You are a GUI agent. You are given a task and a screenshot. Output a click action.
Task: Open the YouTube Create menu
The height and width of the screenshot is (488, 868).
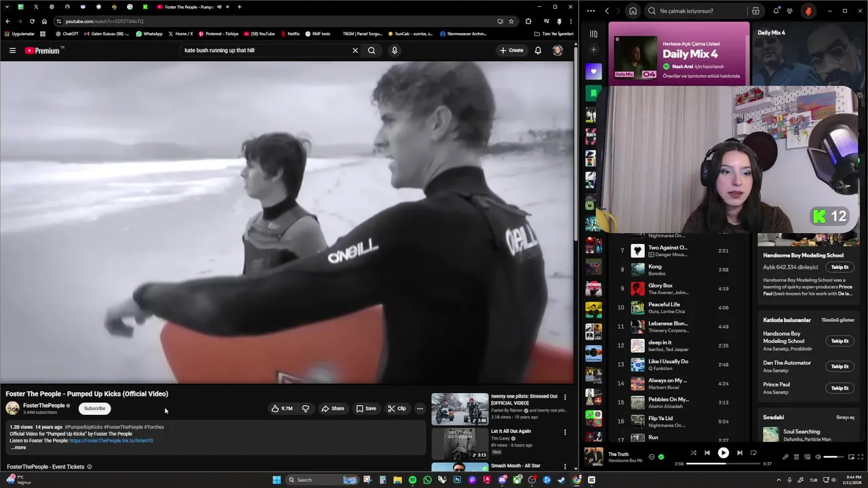[512, 50]
